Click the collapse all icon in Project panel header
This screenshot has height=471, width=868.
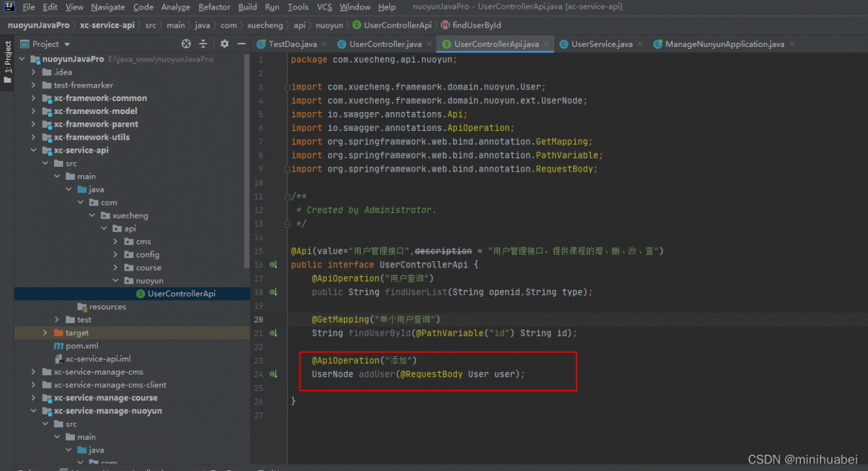205,43
